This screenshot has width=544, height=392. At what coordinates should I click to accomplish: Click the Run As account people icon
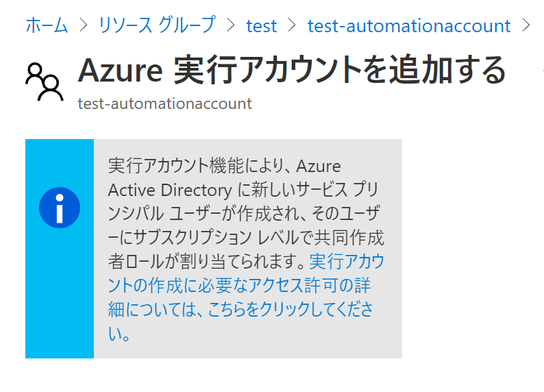pyautogui.click(x=45, y=82)
